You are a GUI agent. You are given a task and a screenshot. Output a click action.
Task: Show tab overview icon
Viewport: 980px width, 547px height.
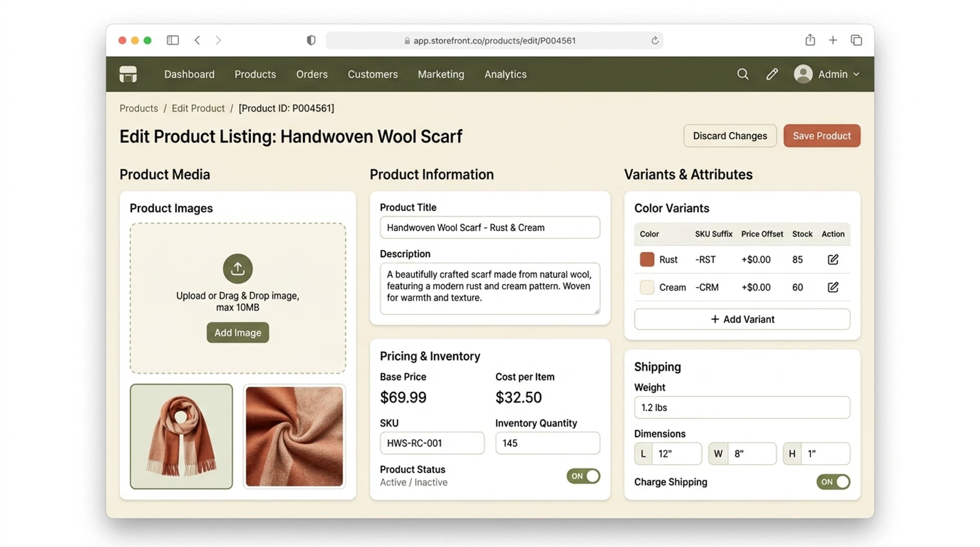click(x=856, y=40)
